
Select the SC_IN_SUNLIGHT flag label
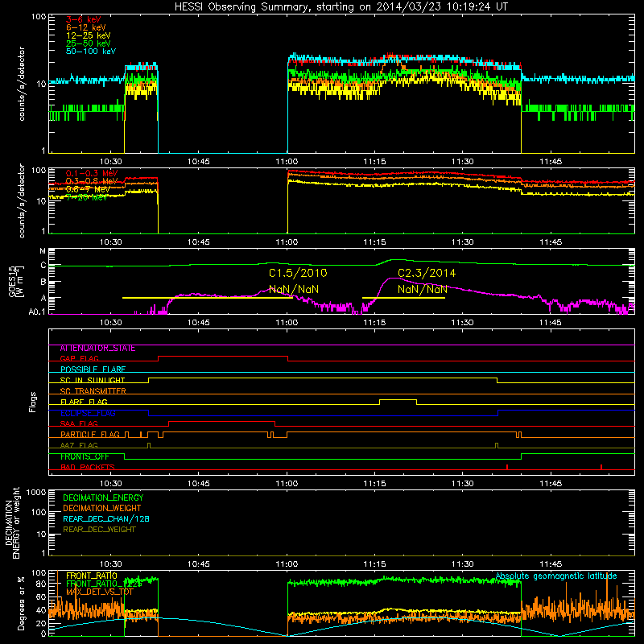tap(93, 380)
